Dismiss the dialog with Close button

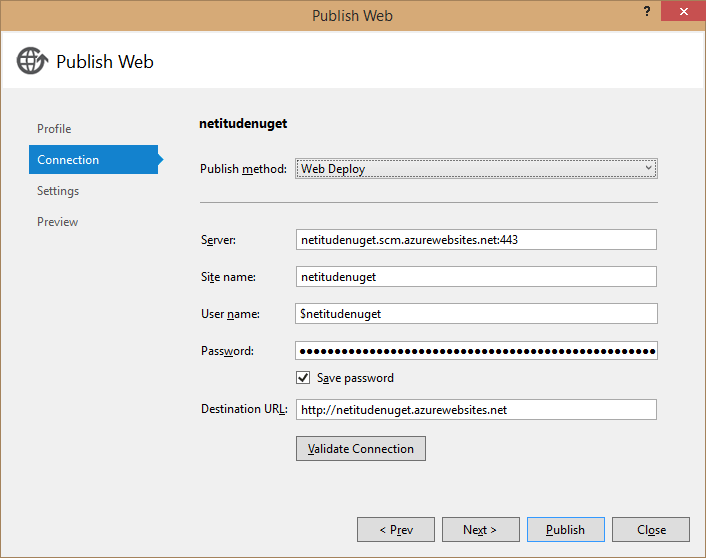tap(651, 530)
